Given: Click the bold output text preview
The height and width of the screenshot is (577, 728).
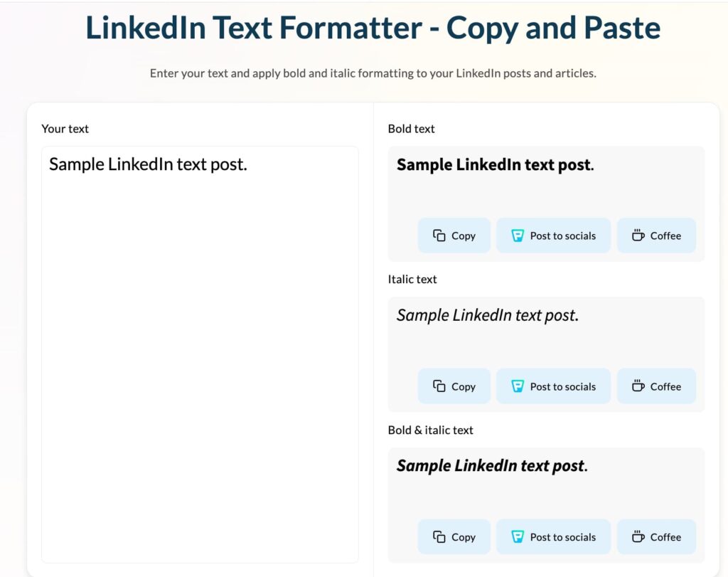Looking at the screenshot, I should [495, 165].
